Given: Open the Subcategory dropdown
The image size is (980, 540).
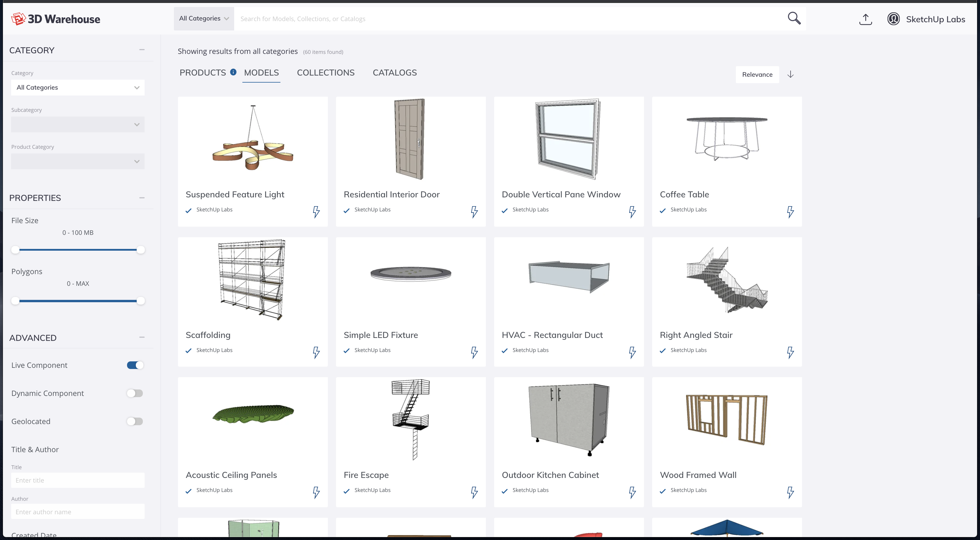Looking at the screenshot, I should 78,124.
